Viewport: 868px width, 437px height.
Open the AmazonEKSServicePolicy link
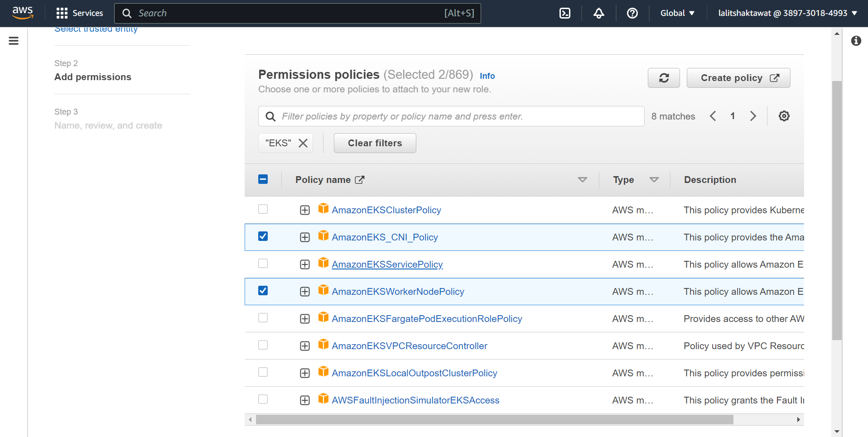[387, 264]
